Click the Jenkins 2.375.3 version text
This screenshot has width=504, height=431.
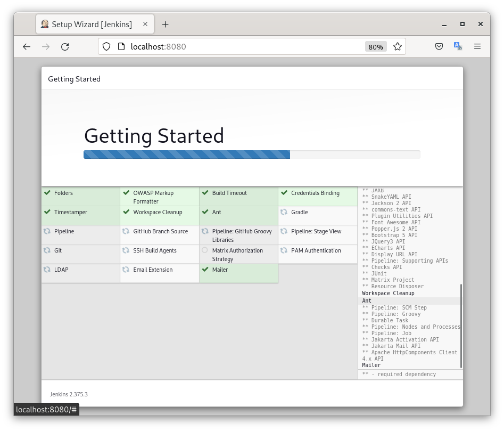(69, 394)
